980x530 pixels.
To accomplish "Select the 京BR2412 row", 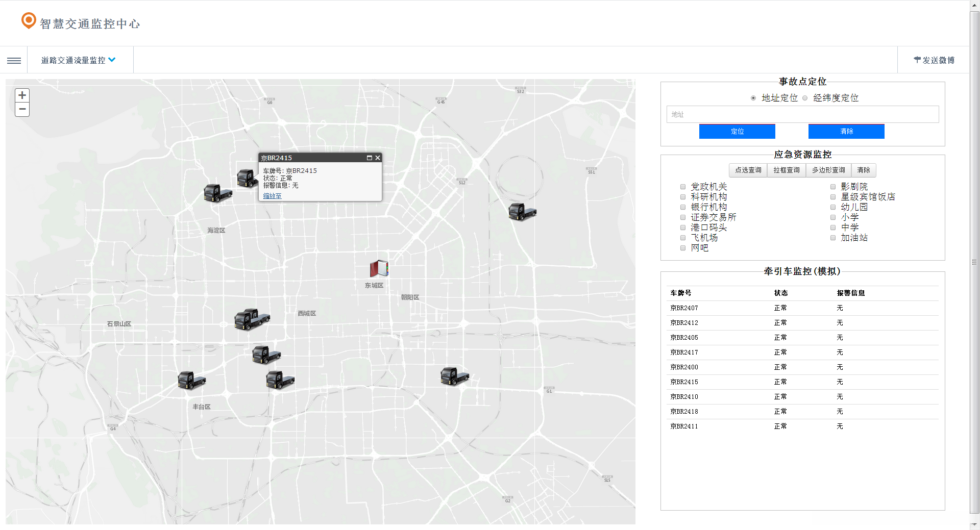I will click(x=802, y=323).
